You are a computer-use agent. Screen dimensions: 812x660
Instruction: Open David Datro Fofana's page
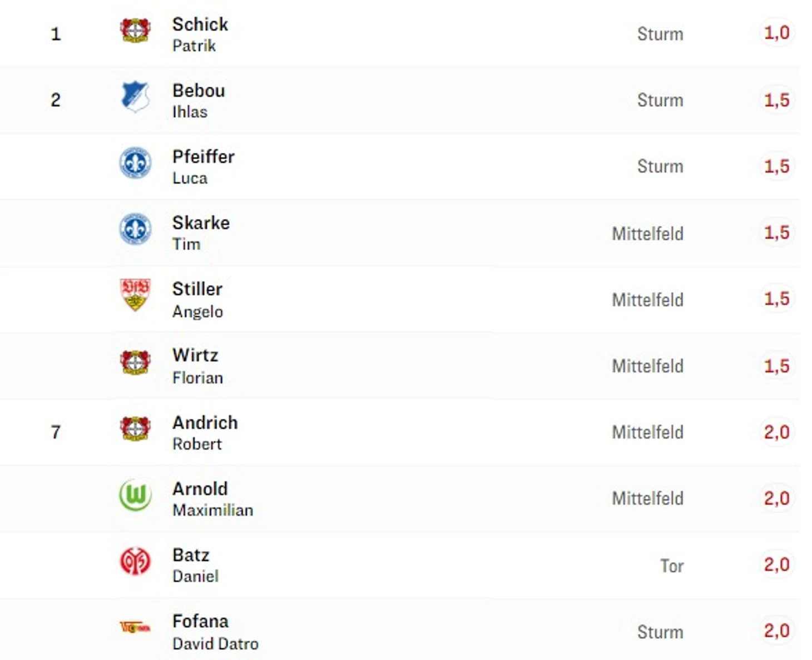pyautogui.click(x=200, y=621)
